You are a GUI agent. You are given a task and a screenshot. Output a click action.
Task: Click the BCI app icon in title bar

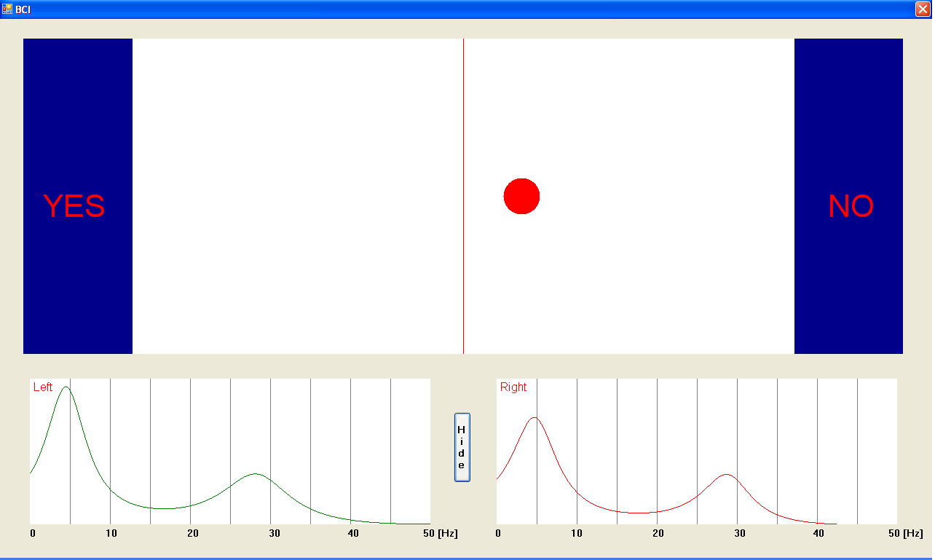7,9
